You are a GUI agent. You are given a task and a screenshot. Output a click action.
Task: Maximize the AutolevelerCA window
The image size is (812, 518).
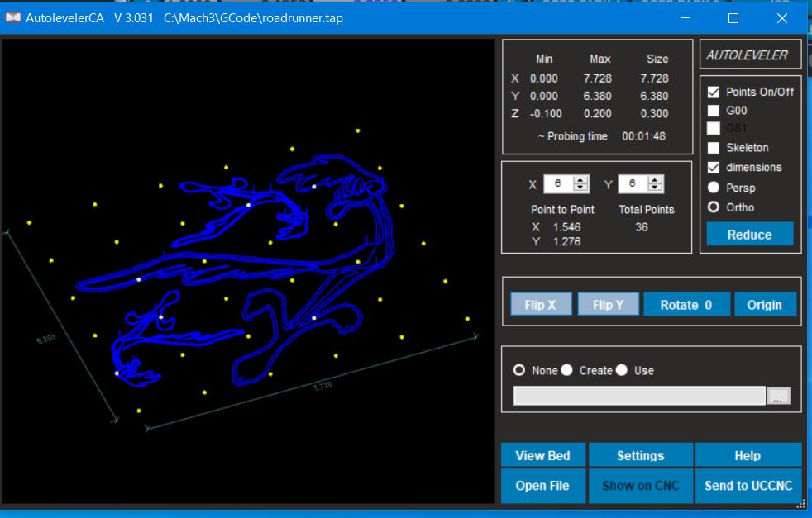click(733, 18)
